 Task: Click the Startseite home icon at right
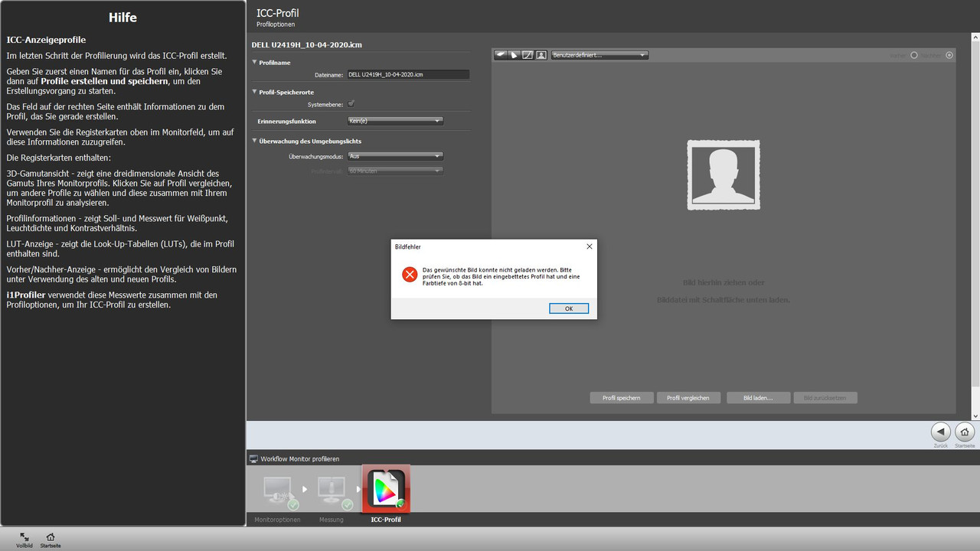[x=965, y=432]
